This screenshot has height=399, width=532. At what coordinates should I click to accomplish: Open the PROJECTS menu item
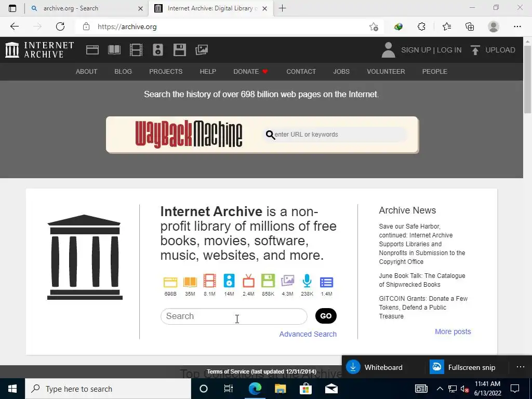pyautogui.click(x=166, y=72)
